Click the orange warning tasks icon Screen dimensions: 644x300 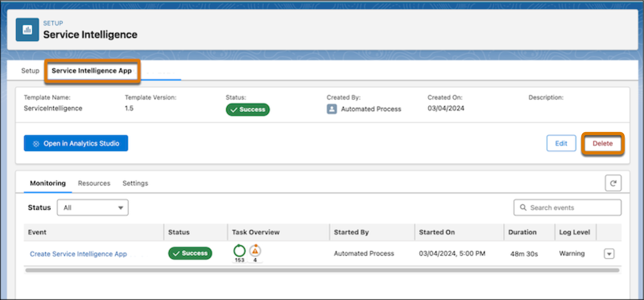(x=255, y=251)
